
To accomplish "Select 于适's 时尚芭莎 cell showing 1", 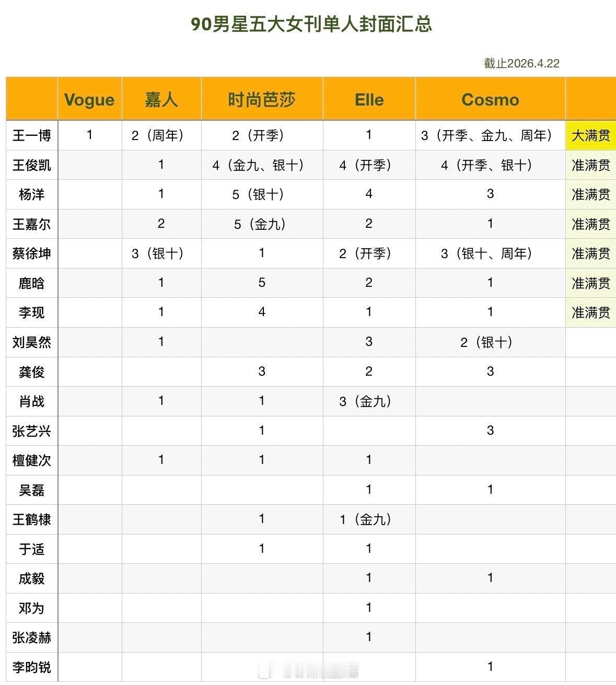I will point(262,548).
